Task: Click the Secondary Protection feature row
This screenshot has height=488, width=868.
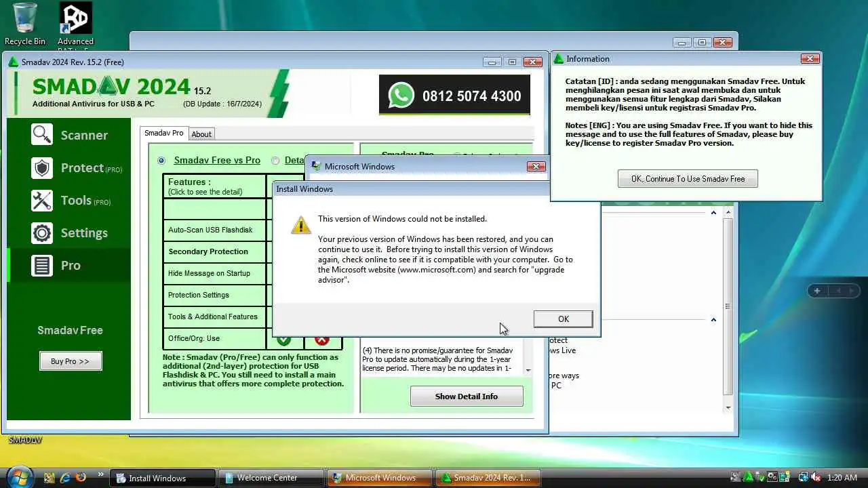Action: pos(214,251)
